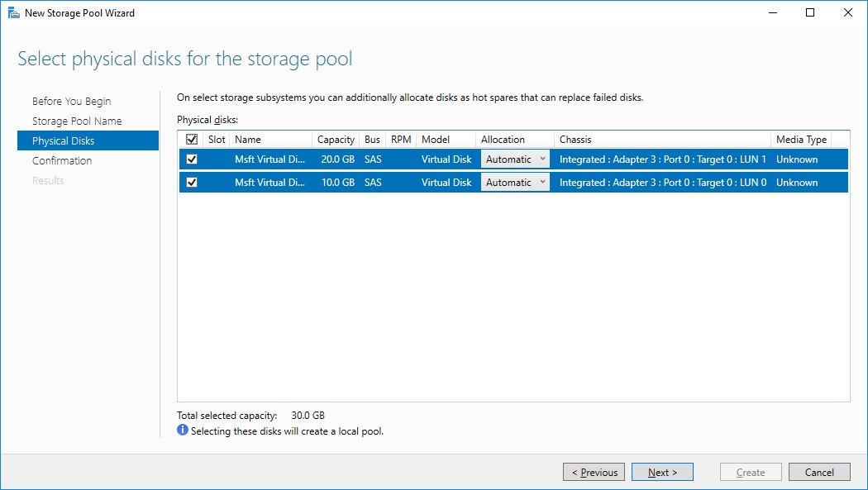This screenshot has width=868, height=490.
Task: Click the blue info icon near local pool note
Action: click(182, 431)
